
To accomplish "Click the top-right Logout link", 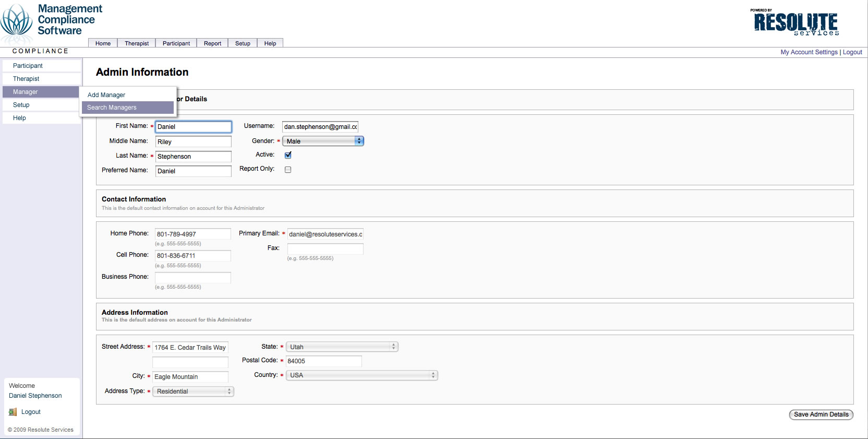I will coord(852,52).
